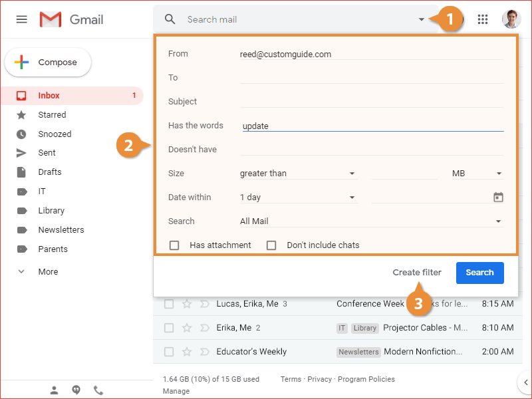The height and width of the screenshot is (399, 532).
Task: Open the main navigation hamburger menu
Action: click(21, 19)
